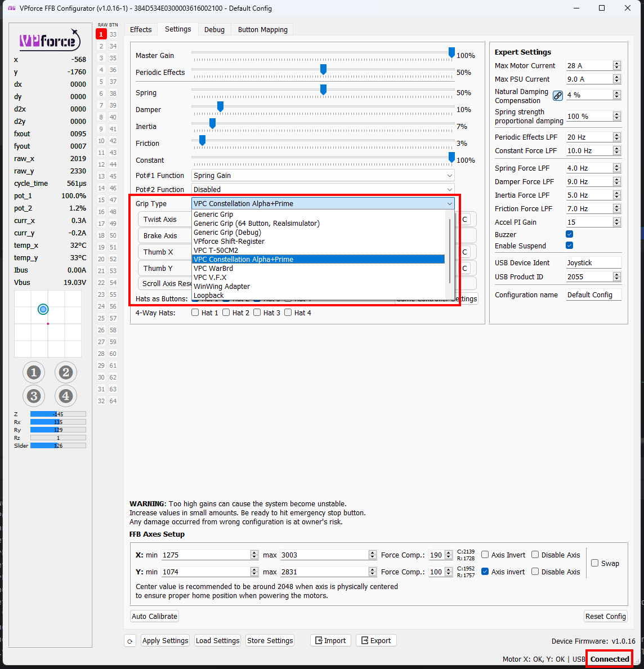Select Generic Grip from list

click(x=318, y=215)
